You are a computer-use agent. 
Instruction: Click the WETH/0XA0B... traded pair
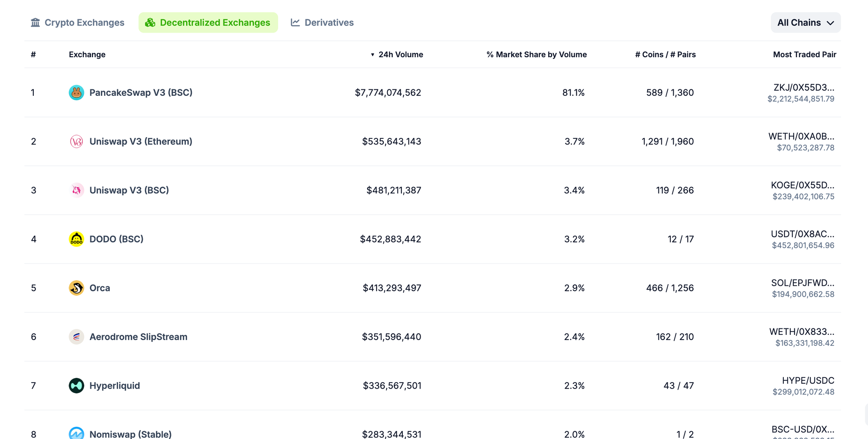(801, 136)
